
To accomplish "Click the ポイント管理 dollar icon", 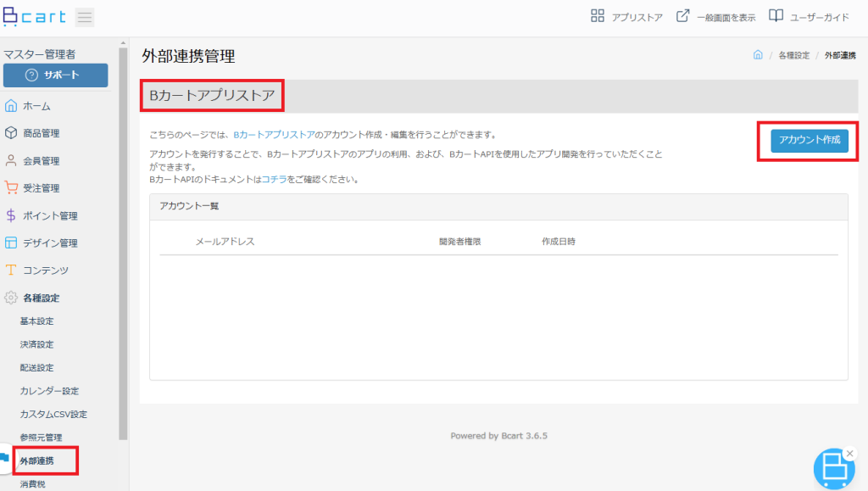I will pos(10,215).
